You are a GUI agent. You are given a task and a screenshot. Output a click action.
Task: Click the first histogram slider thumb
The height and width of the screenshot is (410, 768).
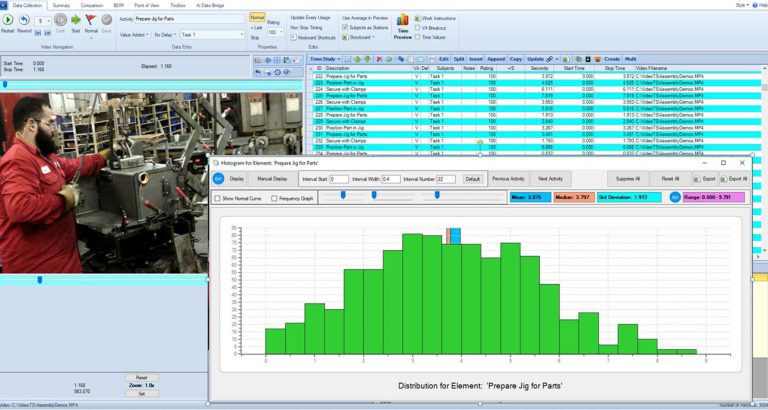click(x=343, y=195)
